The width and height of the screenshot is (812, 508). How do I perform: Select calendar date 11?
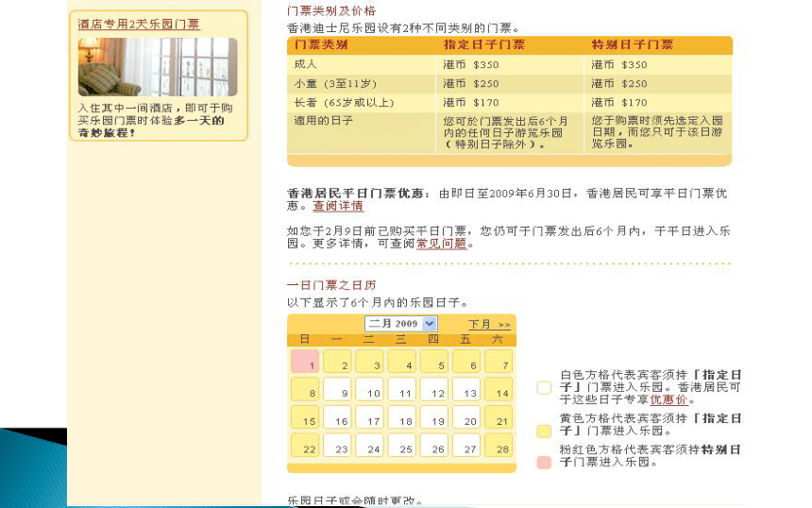(x=401, y=389)
